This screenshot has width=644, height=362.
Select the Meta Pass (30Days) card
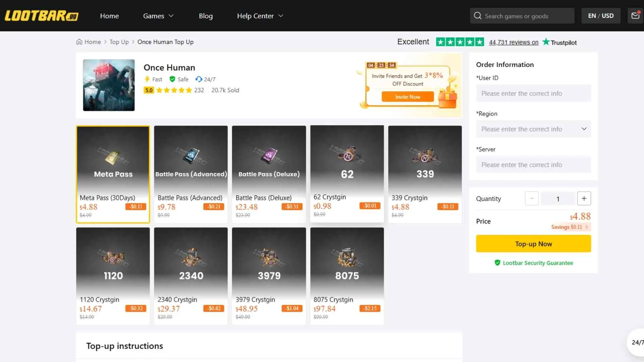pyautogui.click(x=113, y=174)
